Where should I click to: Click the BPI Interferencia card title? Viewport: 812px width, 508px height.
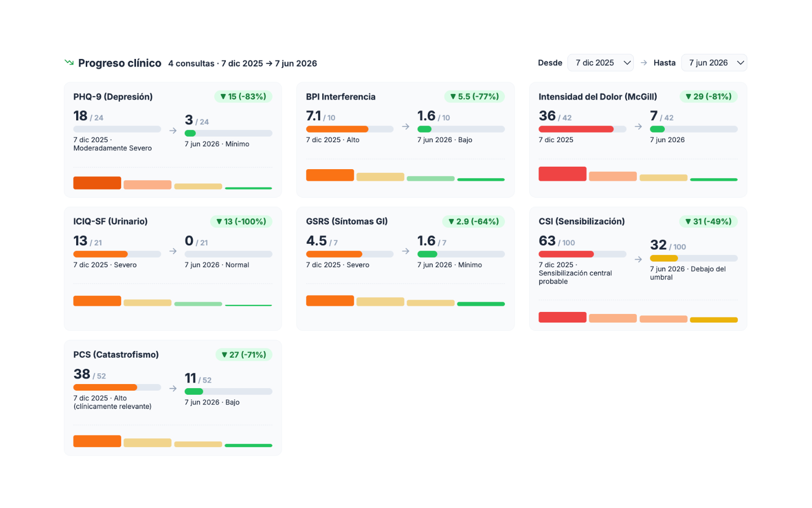pos(341,97)
